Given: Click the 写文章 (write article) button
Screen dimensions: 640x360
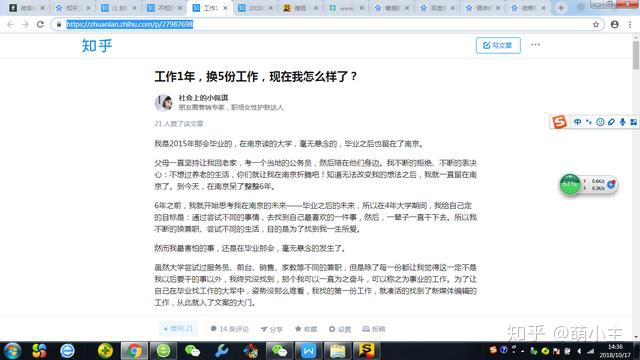Looking at the screenshot, I should click(498, 45).
